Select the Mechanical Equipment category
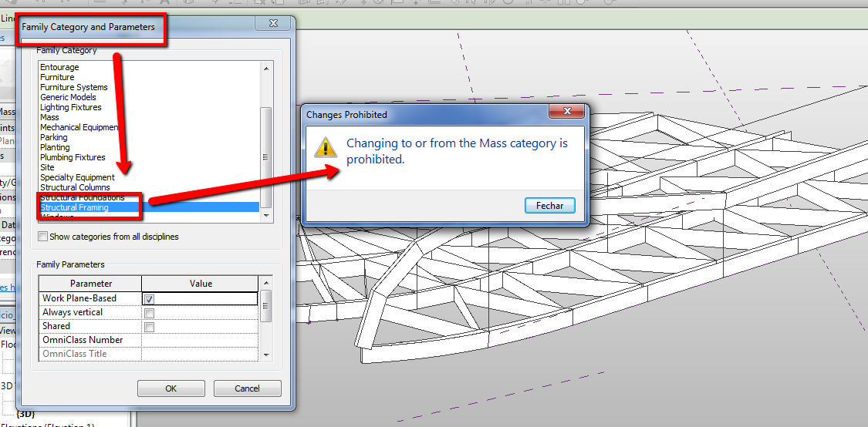This screenshot has width=868, height=427. [79, 127]
